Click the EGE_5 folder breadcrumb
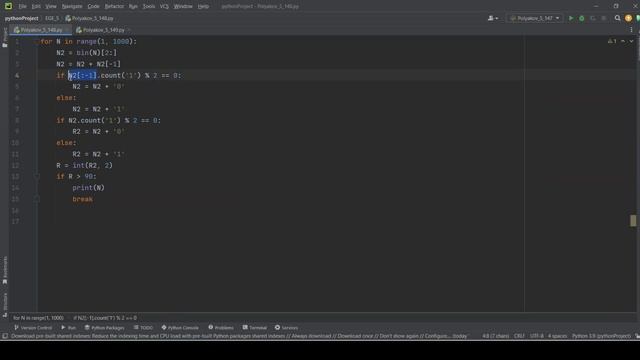 [52, 18]
